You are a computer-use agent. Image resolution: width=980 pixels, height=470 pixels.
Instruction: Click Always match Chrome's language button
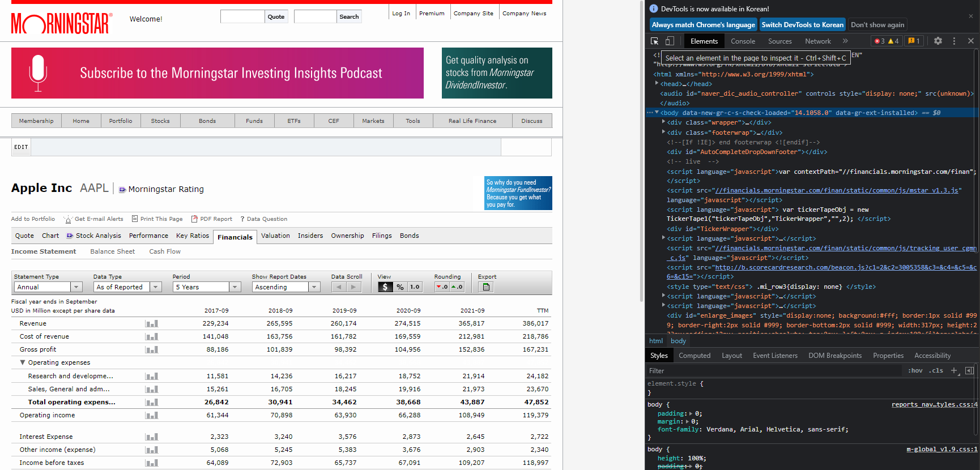coord(703,25)
